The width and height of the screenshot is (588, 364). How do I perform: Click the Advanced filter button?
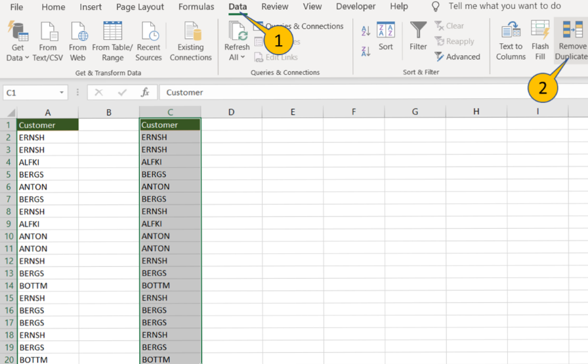click(x=457, y=56)
